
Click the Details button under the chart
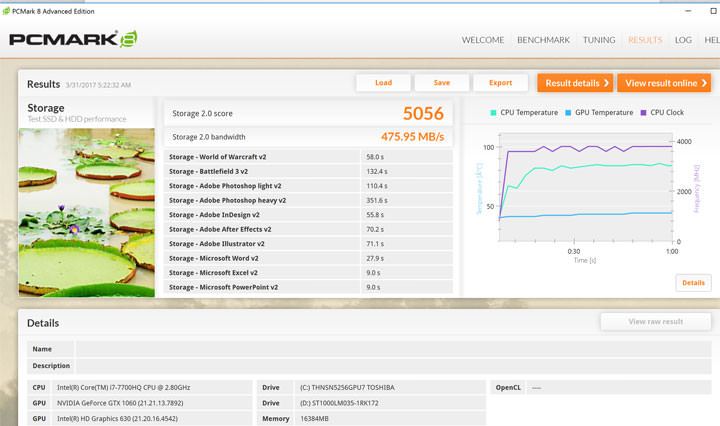click(x=693, y=283)
